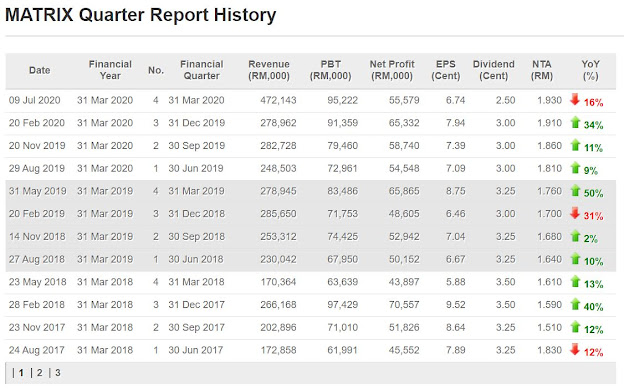624x389 pixels.
Task: Go to page 3 of report history
Action: click(58, 373)
